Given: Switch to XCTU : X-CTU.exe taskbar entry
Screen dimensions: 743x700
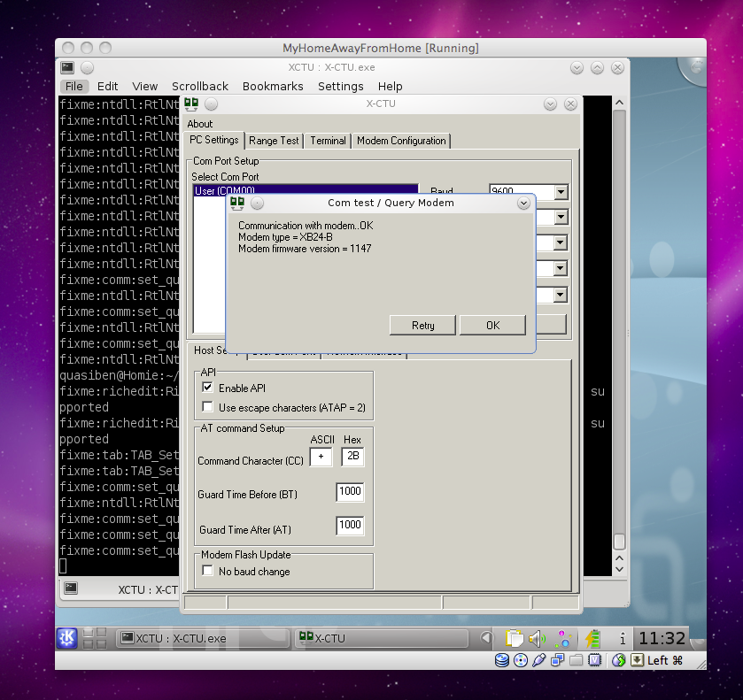Looking at the screenshot, I should click(202, 638).
